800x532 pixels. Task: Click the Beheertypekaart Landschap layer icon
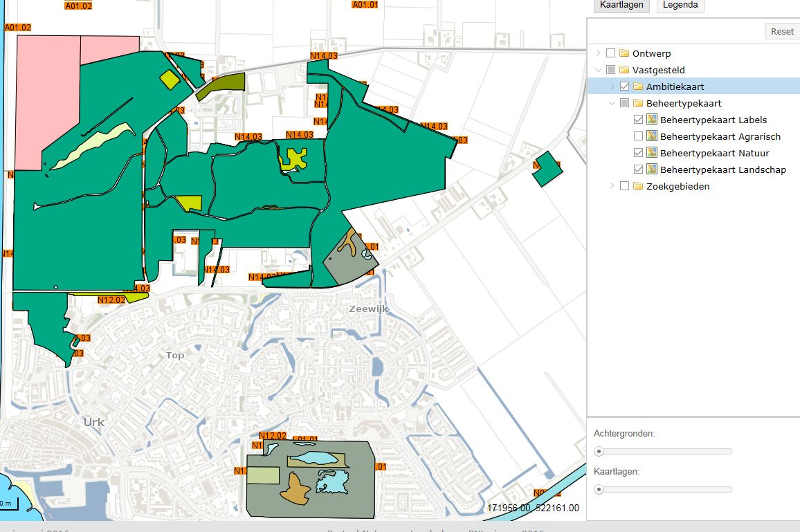point(651,169)
